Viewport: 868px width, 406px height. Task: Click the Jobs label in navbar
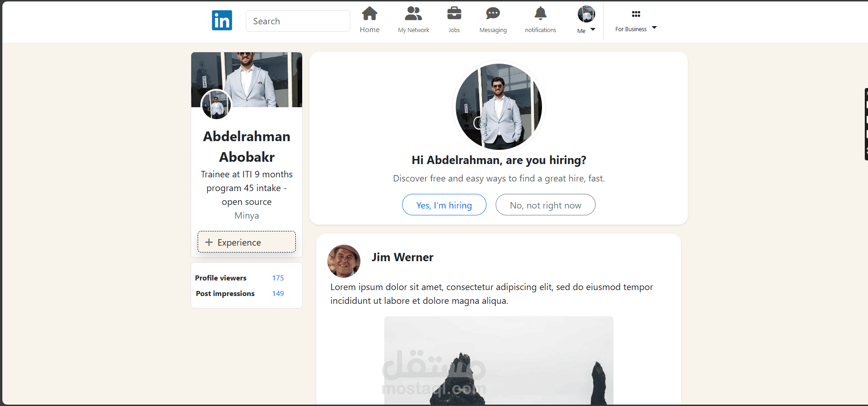pos(454,30)
